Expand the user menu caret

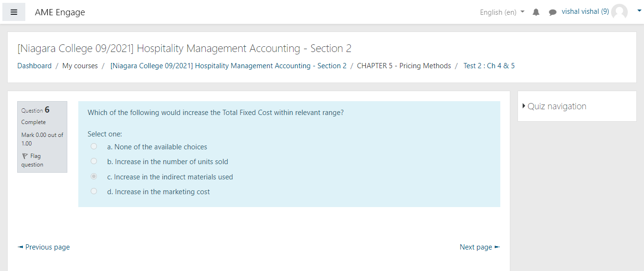click(639, 10)
